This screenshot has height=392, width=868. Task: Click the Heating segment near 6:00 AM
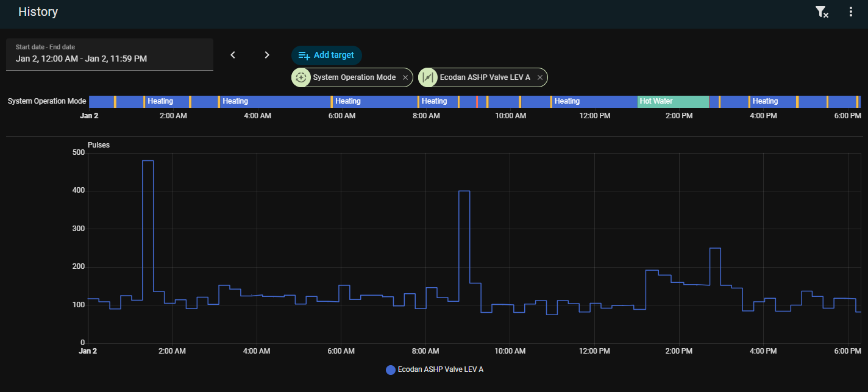click(374, 101)
